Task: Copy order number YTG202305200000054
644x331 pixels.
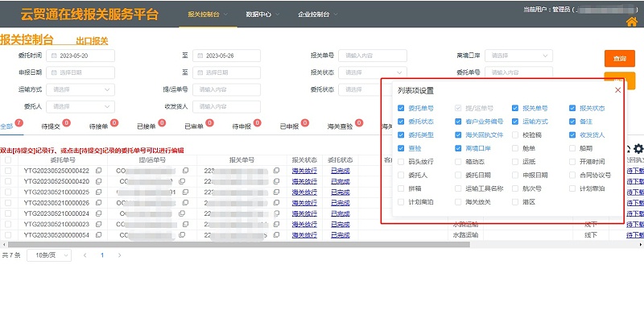Action: pos(98,235)
